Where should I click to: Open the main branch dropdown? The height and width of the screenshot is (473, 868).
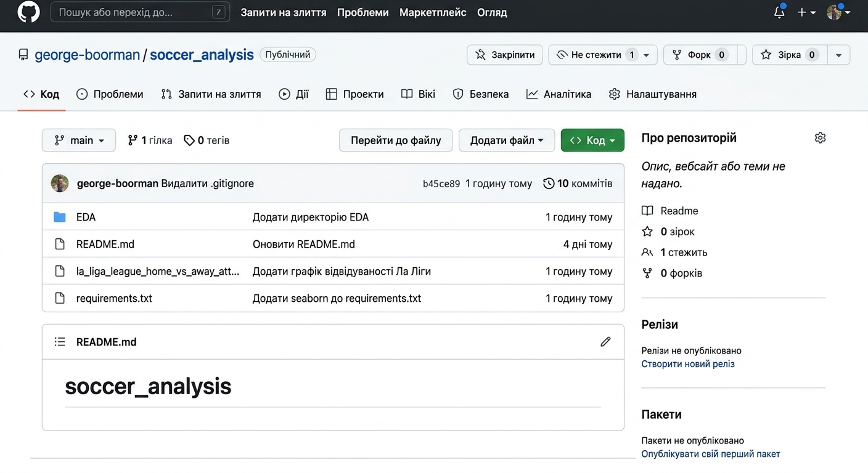coord(78,140)
